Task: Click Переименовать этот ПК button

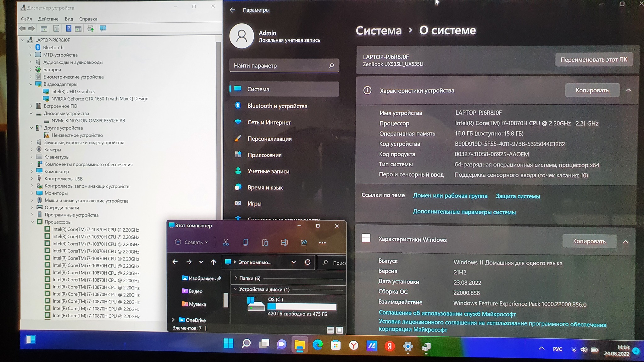Action: coord(594,59)
